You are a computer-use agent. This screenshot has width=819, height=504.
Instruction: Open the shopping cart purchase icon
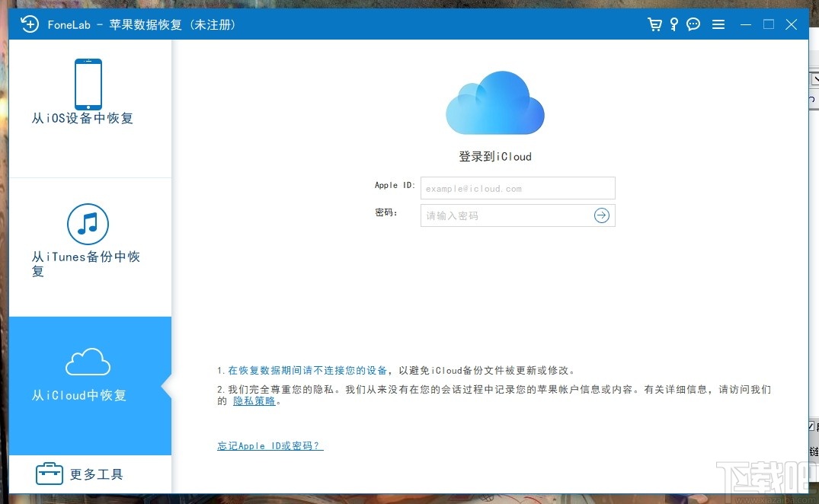pos(654,24)
